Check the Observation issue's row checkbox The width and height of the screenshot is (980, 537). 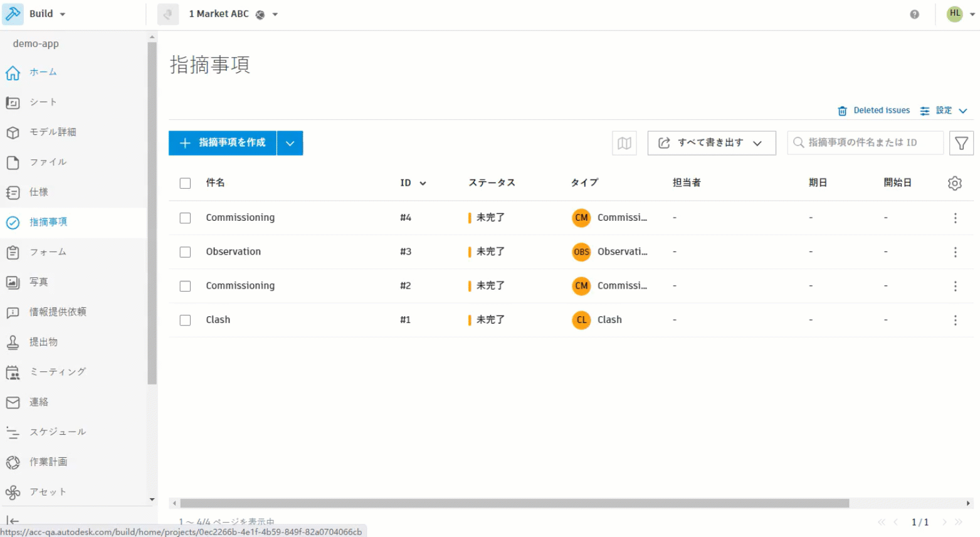point(185,252)
